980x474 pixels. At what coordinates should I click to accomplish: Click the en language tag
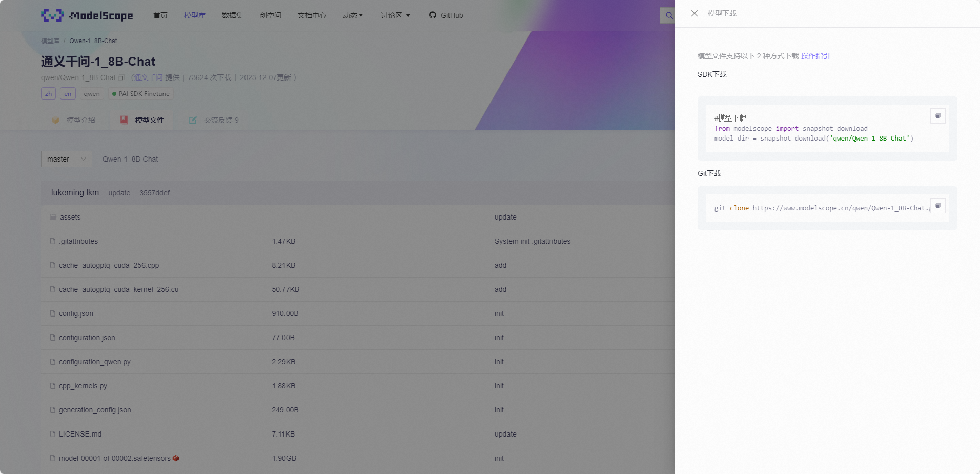(x=68, y=93)
